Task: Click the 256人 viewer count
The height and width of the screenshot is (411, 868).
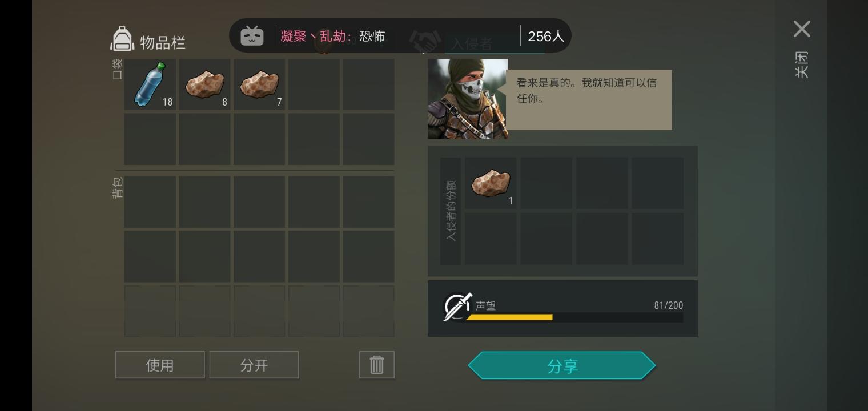Action: click(x=546, y=36)
